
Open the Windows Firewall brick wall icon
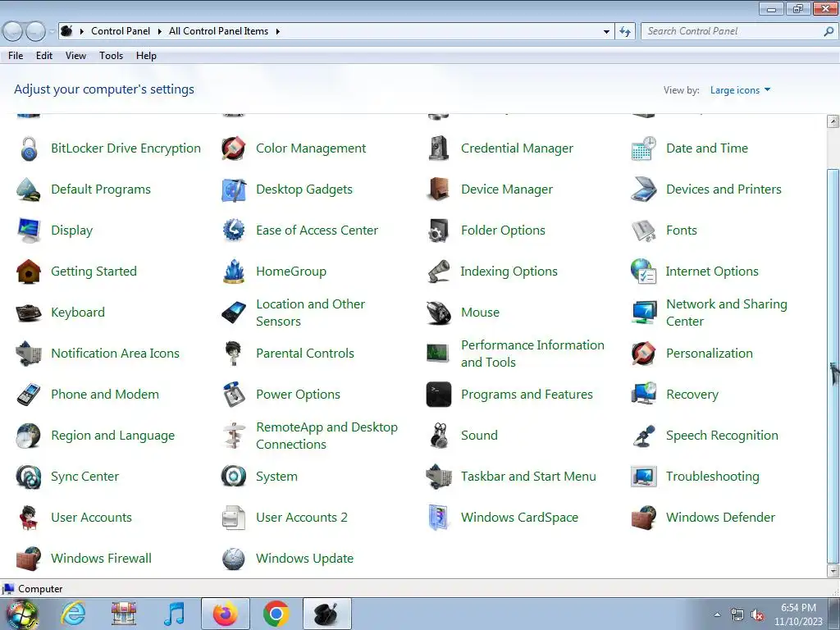pos(29,559)
